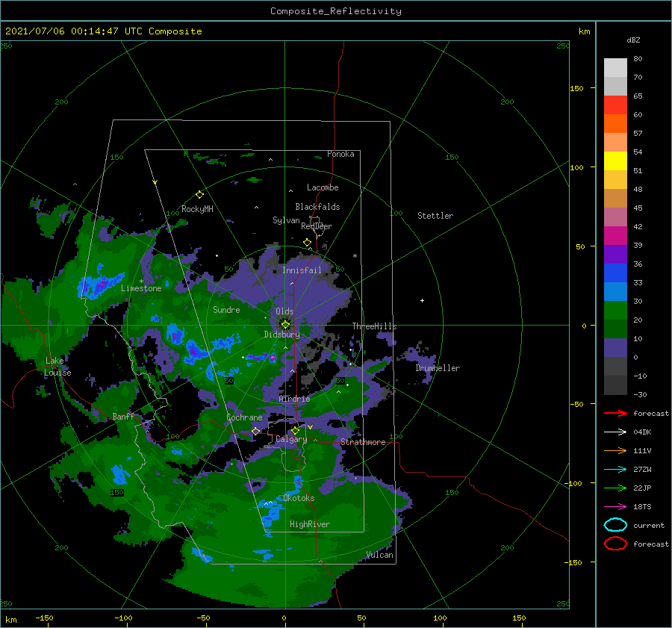
Task: Select the violet swatch between 36 and 39
Action: point(615,254)
